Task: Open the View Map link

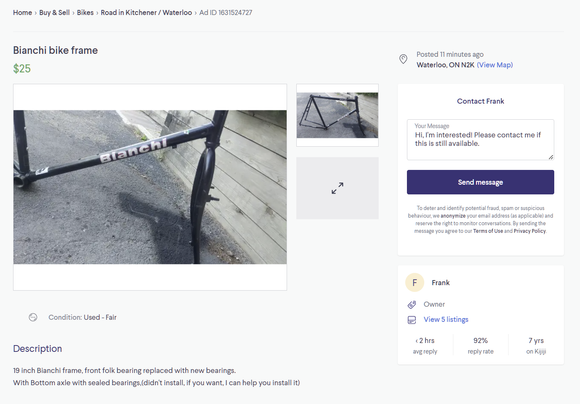Action: pyautogui.click(x=495, y=65)
